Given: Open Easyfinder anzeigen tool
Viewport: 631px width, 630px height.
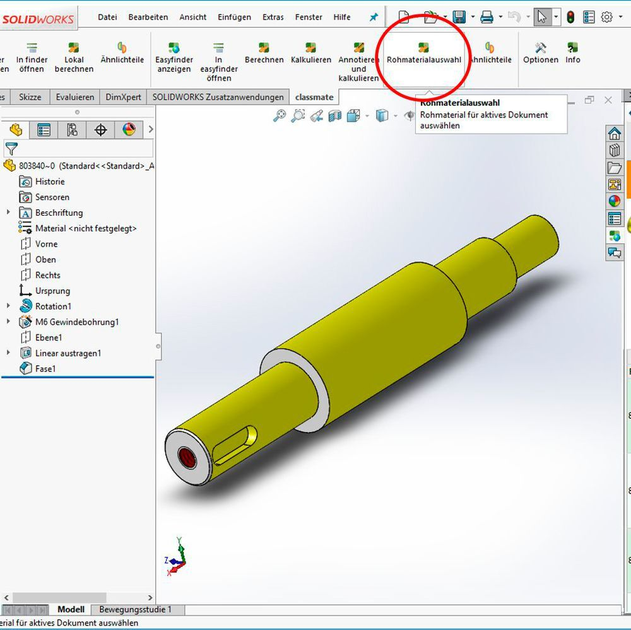Looking at the screenshot, I should point(173,55).
